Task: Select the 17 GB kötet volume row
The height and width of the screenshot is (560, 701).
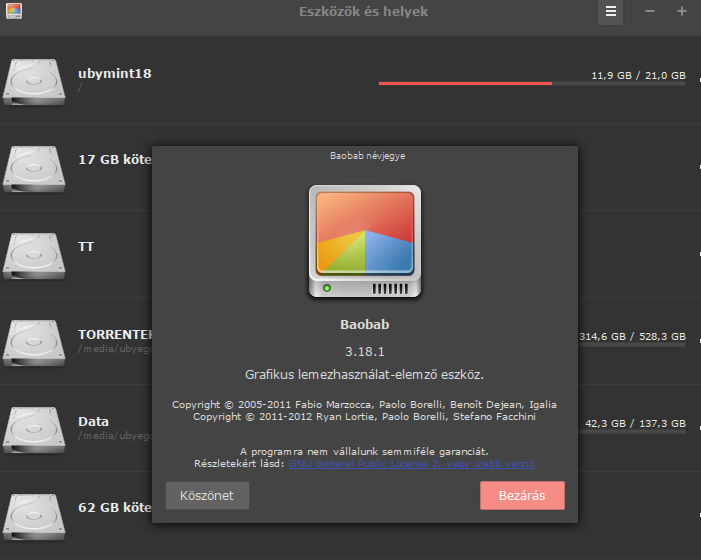Action: (76, 167)
